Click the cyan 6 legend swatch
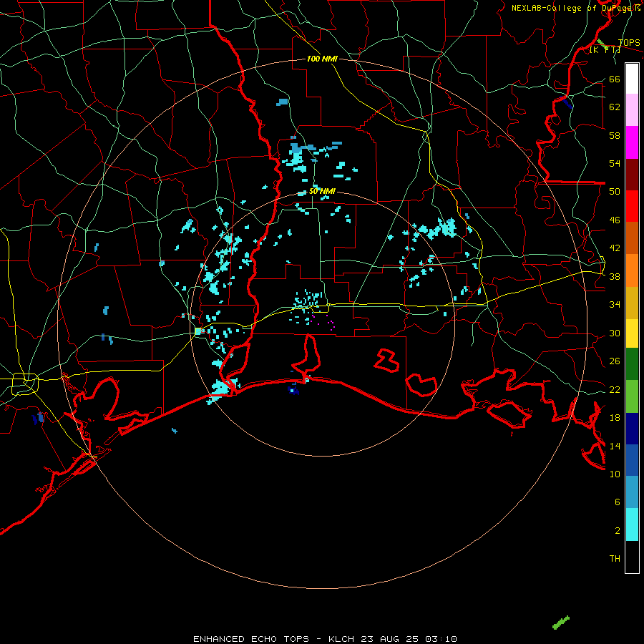 632,525
